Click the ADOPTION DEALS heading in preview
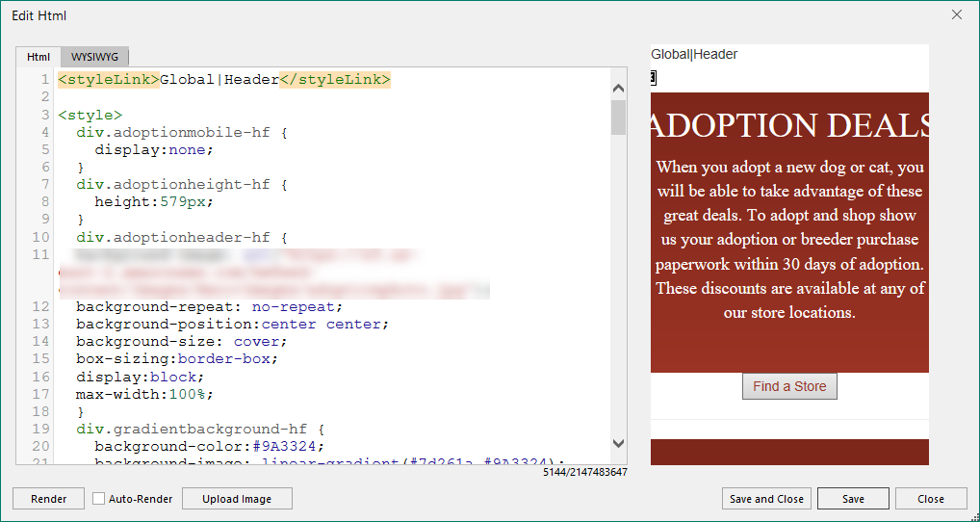This screenshot has width=980, height=522. [x=789, y=125]
